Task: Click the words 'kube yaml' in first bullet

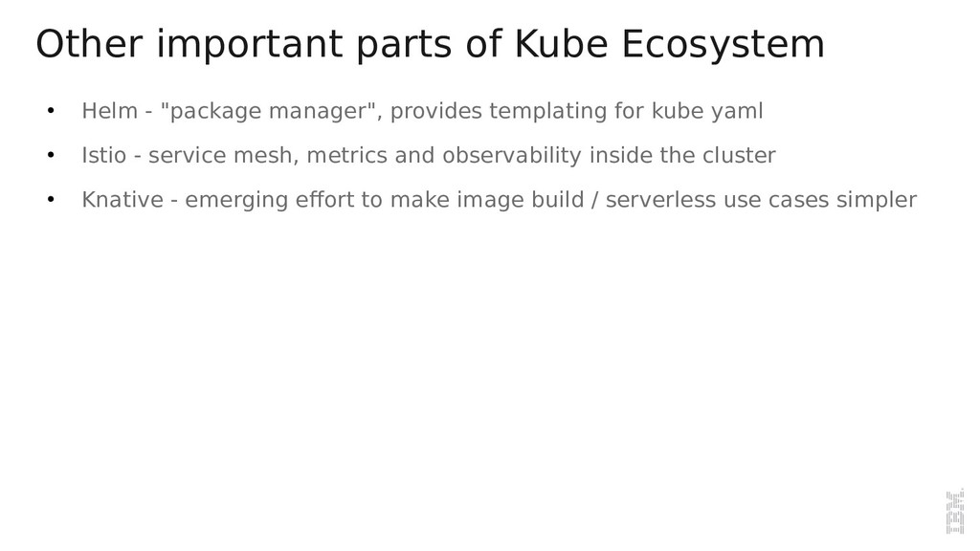Action: coord(707,111)
